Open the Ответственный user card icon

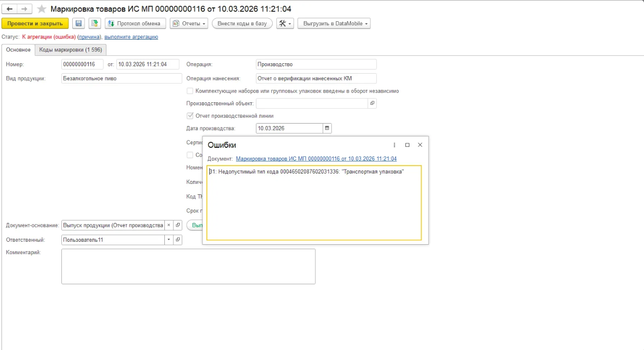tap(178, 240)
